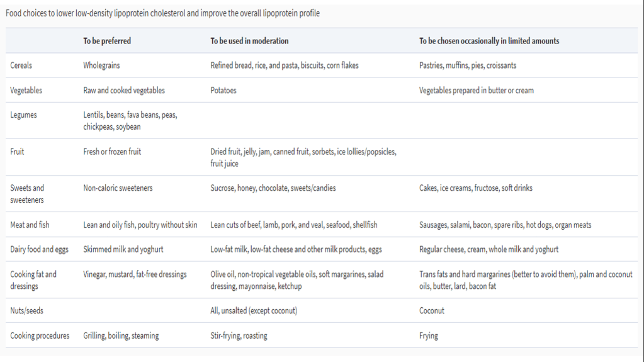Screen dimensions: 644x362
Task: Click the table caption about lipoprotein cholesterol
Action: (162, 13)
